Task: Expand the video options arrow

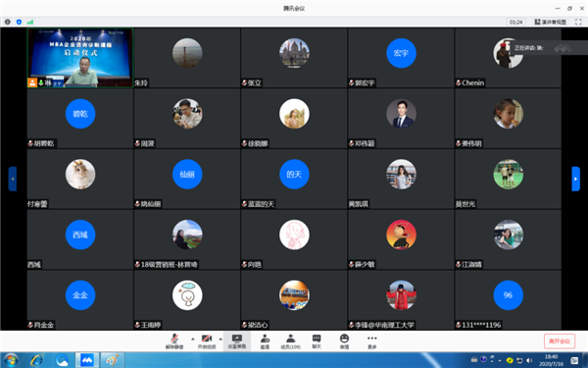Action: pyautogui.click(x=220, y=339)
